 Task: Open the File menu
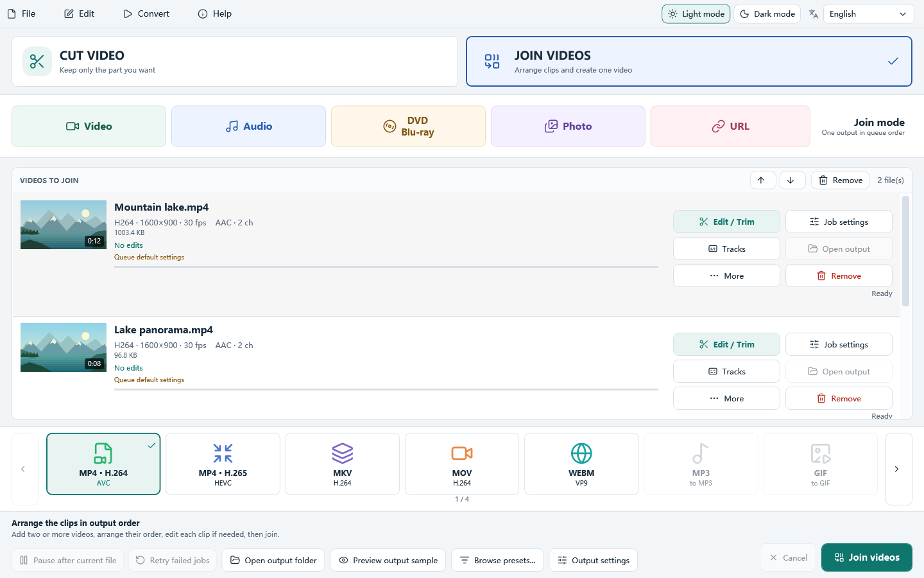click(x=22, y=14)
